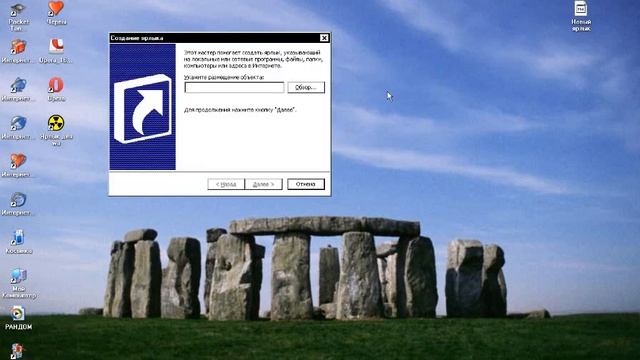
Task: Click the Создание ярлыка title bar
Action: click(214, 38)
